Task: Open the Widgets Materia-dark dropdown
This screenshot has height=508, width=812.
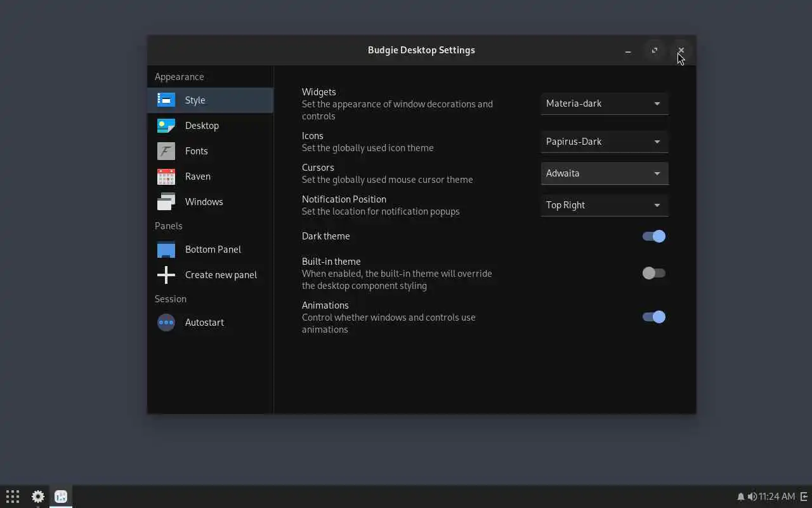Action: (x=605, y=104)
